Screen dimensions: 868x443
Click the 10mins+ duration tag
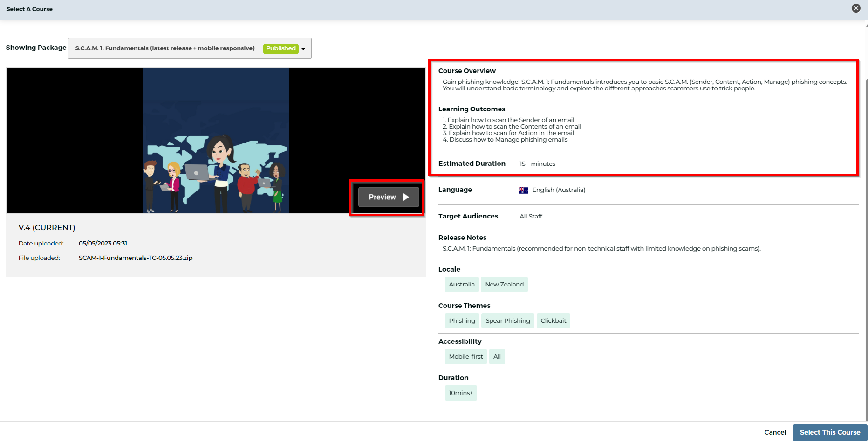pos(461,393)
